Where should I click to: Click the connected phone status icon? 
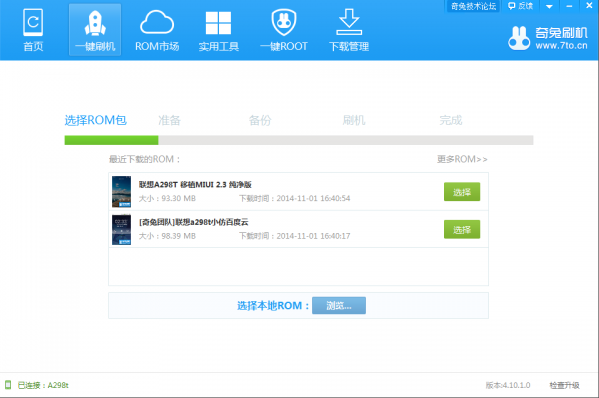(x=8, y=385)
